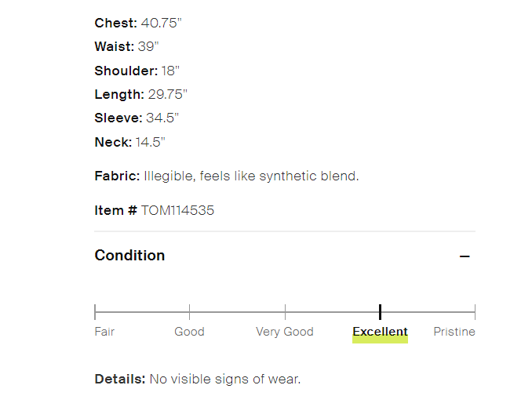Screen dimensions: 532x407
Task: Click the Condition section heading
Action: pos(129,256)
